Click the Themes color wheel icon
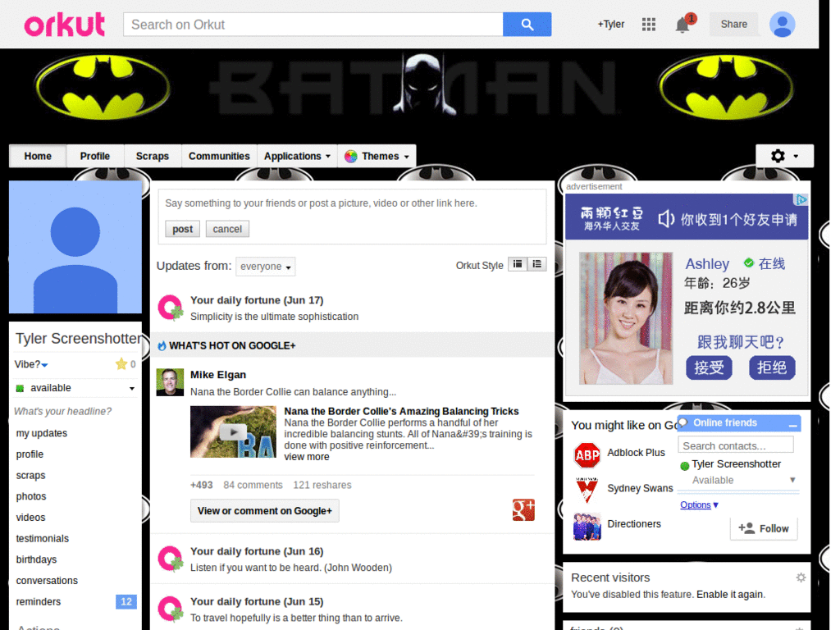This screenshot has height=630, width=840. (351, 157)
